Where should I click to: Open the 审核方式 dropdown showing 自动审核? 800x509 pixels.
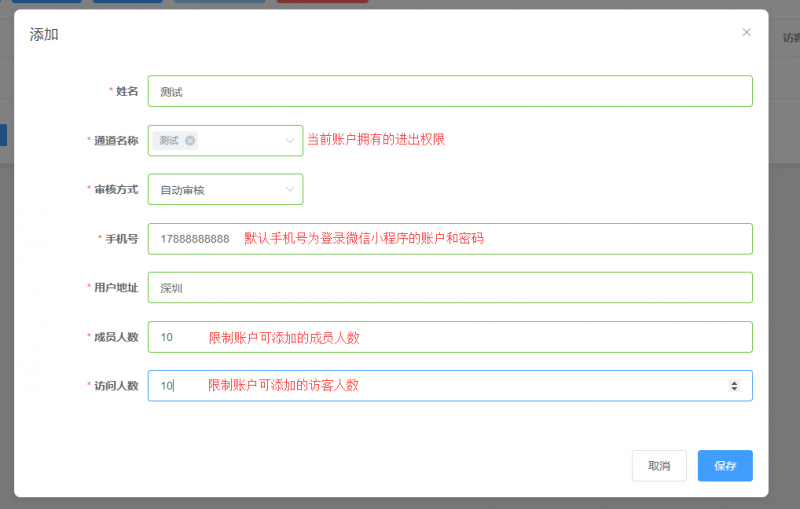(225, 190)
